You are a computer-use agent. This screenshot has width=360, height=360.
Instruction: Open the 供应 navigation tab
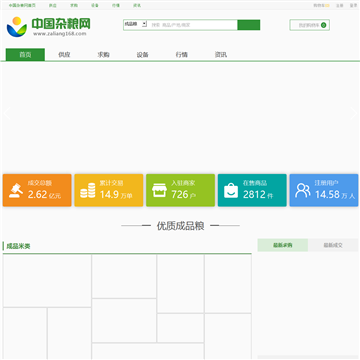click(x=64, y=55)
